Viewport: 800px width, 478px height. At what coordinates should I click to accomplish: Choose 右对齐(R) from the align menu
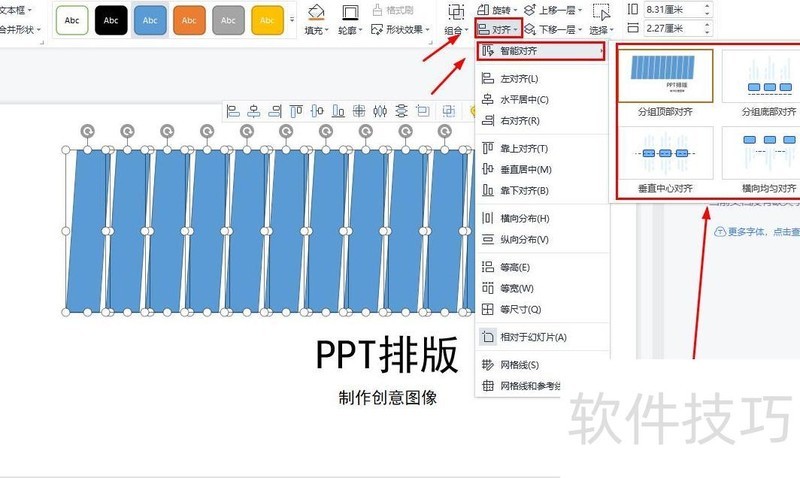[x=542, y=120]
